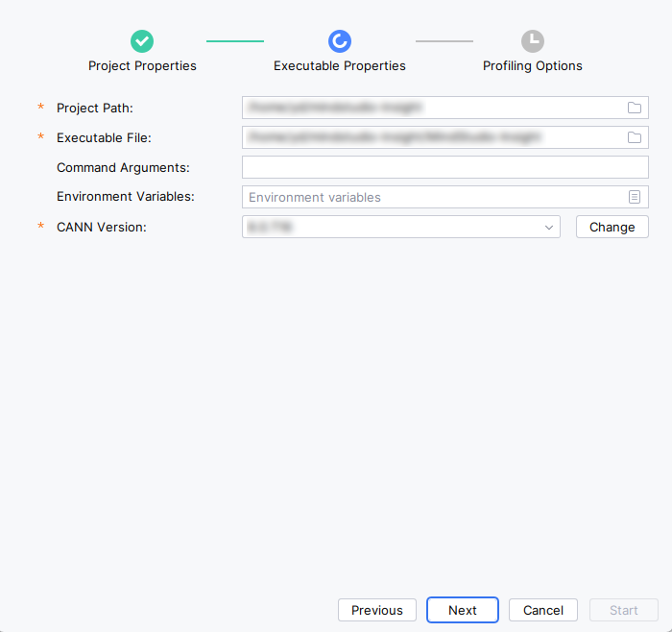Screen dimensions: 672x632
Task: Click inside the Executable File field
Action: point(433,137)
